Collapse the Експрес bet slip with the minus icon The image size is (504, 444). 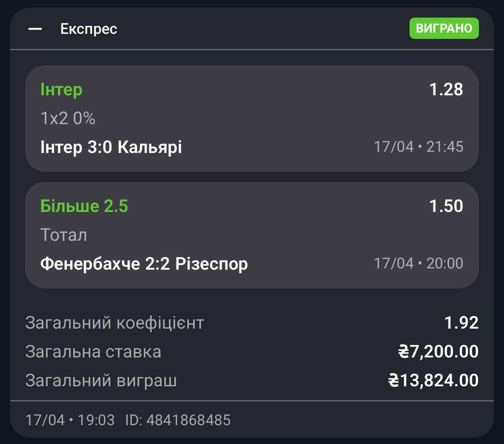click(35, 29)
